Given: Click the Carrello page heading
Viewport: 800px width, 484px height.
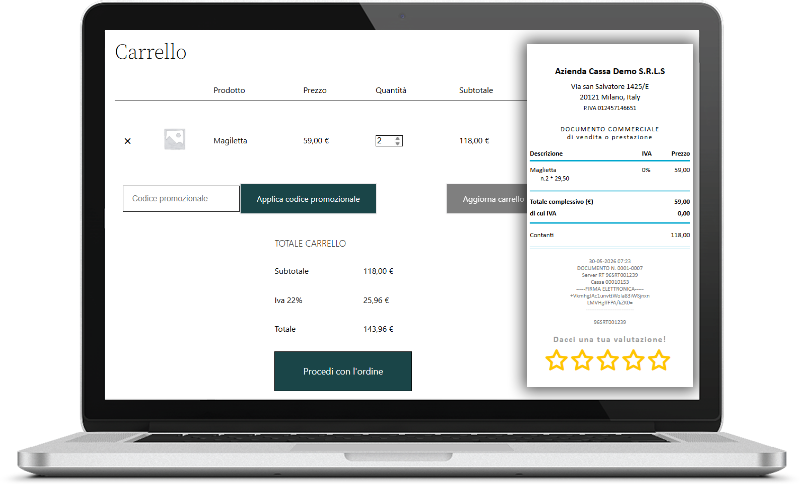Looking at the screenshot, I should coord(151,52).
